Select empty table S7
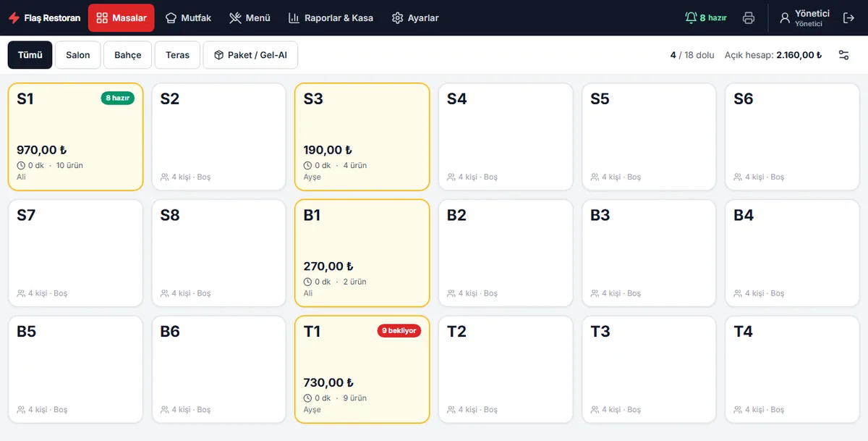The width and height of the screenshot is (868, 441). 76,253
